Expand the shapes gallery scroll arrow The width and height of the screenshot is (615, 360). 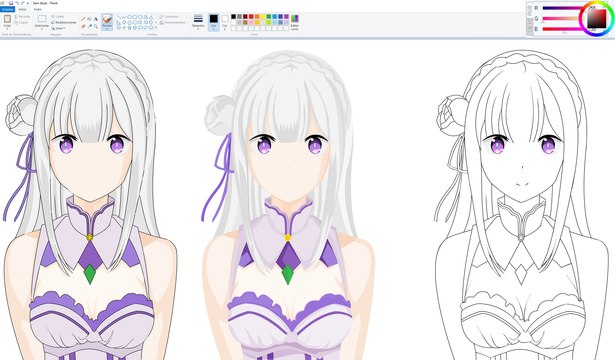coord(156,27)
